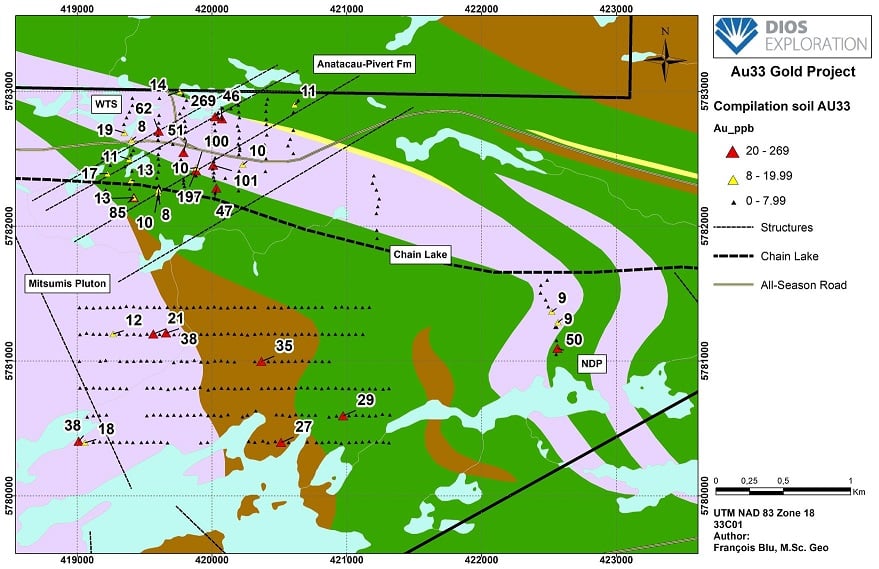Click the north arrow compass rose
879x569 pixels.
coord(665,56)
